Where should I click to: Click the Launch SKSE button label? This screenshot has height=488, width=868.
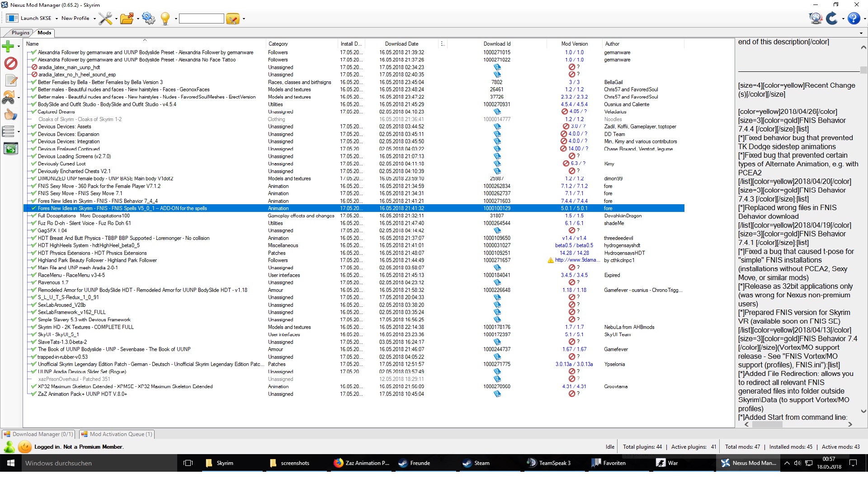click(x=36, y=19)
